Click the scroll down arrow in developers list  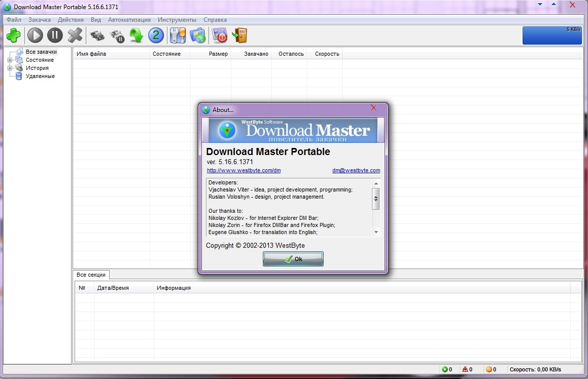pos(376,232)
